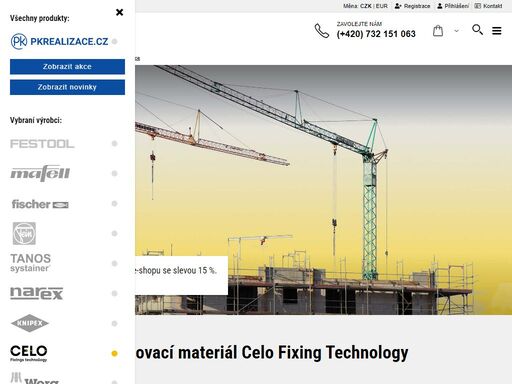
Task: Open the hamburger menu icon
Action: [x=497, y=31]
